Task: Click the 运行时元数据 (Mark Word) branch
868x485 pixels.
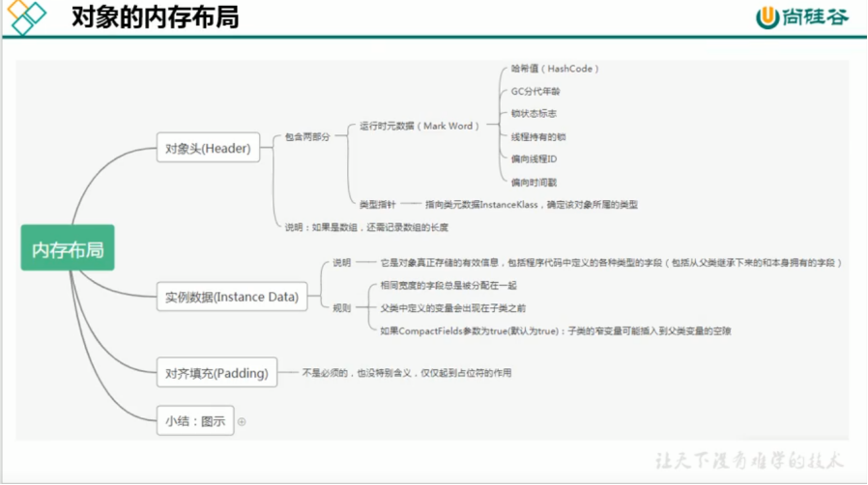Action: pos(420,127)
